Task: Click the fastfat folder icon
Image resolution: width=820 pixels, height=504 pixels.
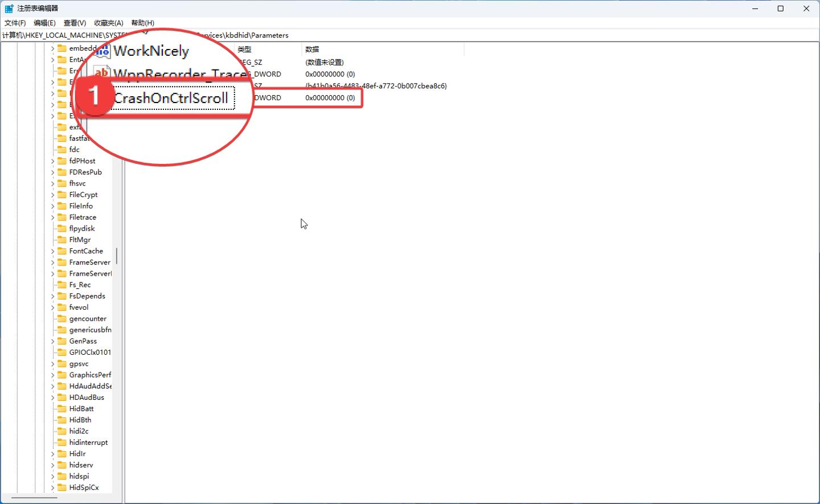Action: click(x=62, y=138)
